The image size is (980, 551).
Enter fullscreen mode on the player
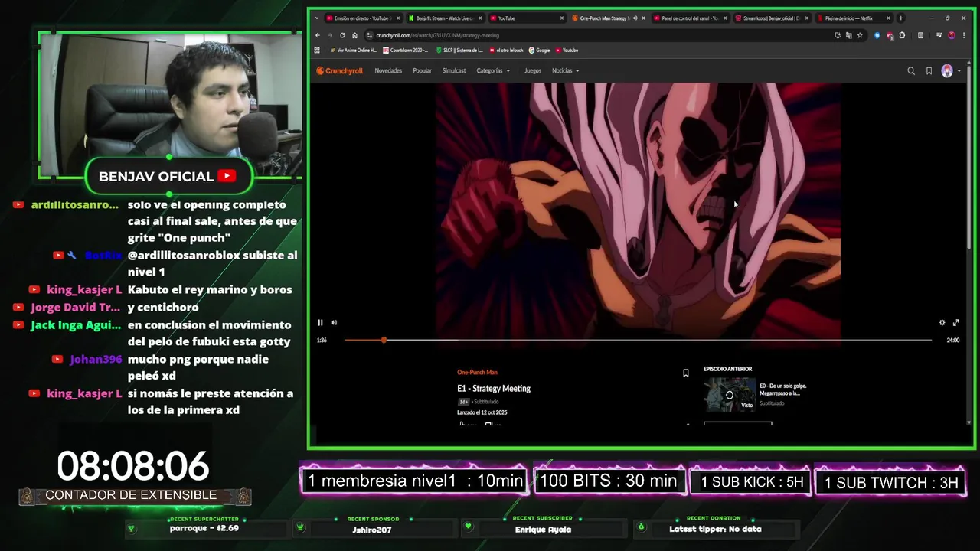pyautogui.click(x=955, y=322)
